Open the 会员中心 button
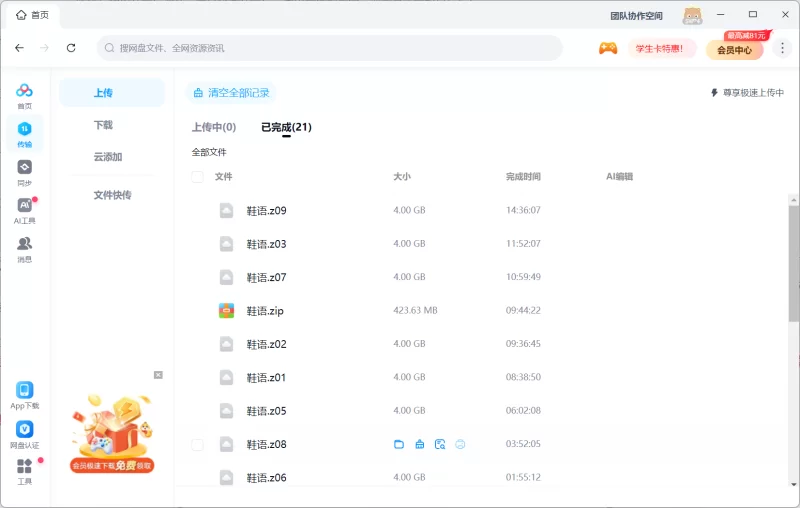The image size is (800, 508). (734, 50)
